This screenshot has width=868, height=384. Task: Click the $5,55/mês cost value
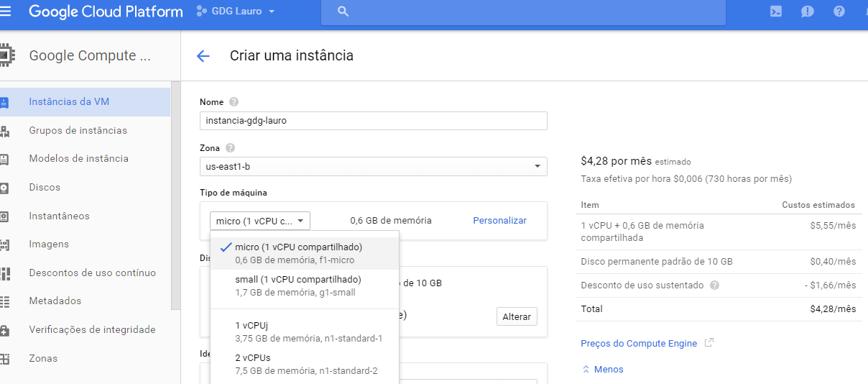(833, 225)
